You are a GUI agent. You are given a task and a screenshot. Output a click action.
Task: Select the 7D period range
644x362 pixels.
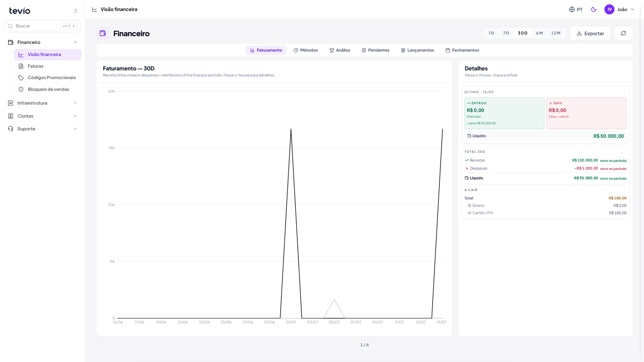tap(506, 33)
